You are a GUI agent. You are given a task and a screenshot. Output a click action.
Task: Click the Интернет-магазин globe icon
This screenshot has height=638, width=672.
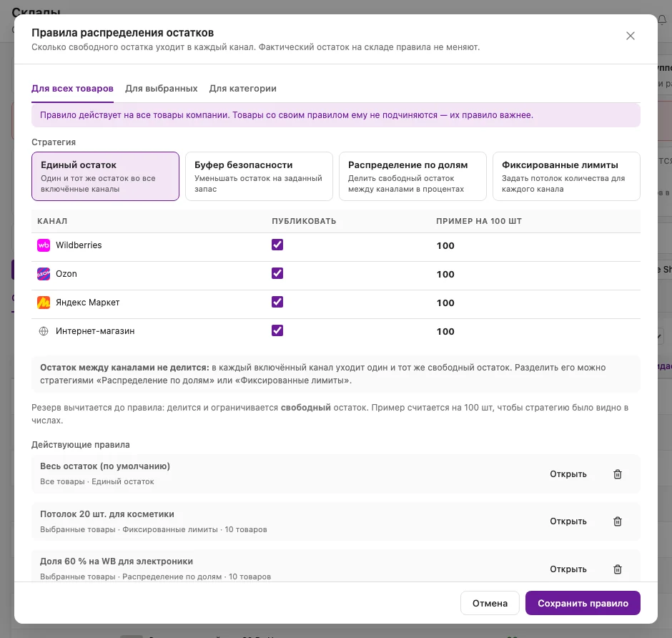44,331
